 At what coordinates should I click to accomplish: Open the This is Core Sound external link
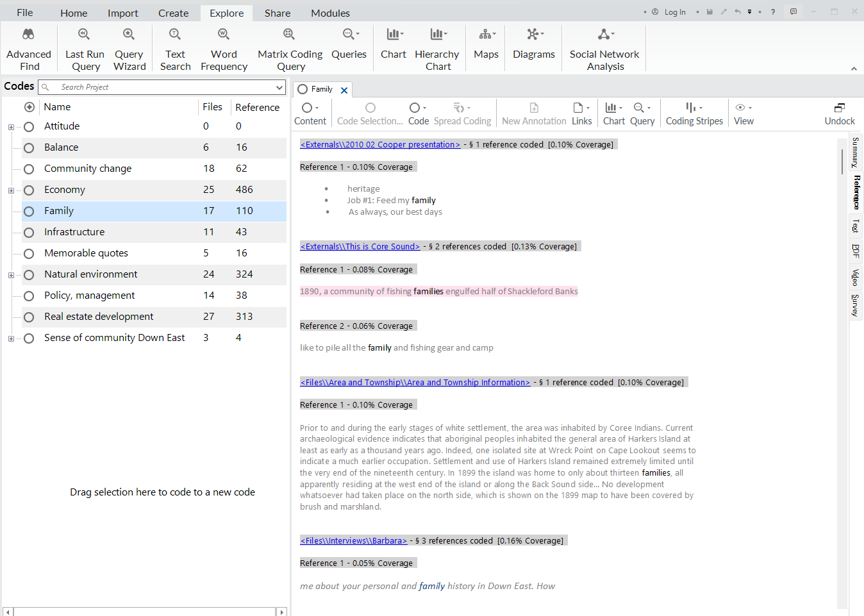(360, 246)
